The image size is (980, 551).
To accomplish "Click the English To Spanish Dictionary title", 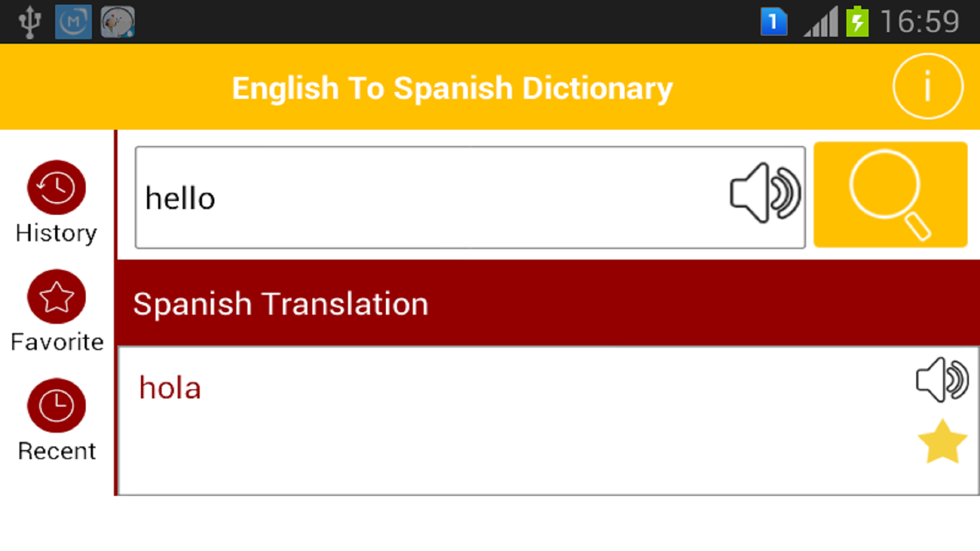I will pos(452,87).
